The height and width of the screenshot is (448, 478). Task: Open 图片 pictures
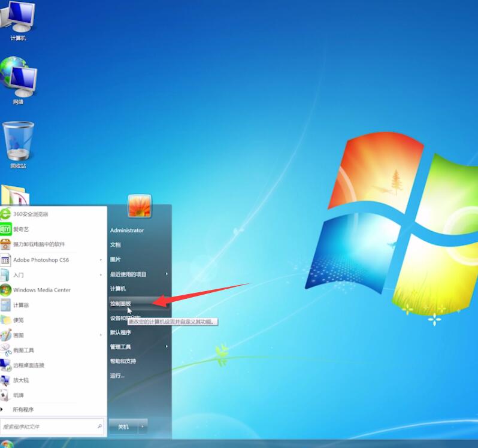tap(116, 259)
